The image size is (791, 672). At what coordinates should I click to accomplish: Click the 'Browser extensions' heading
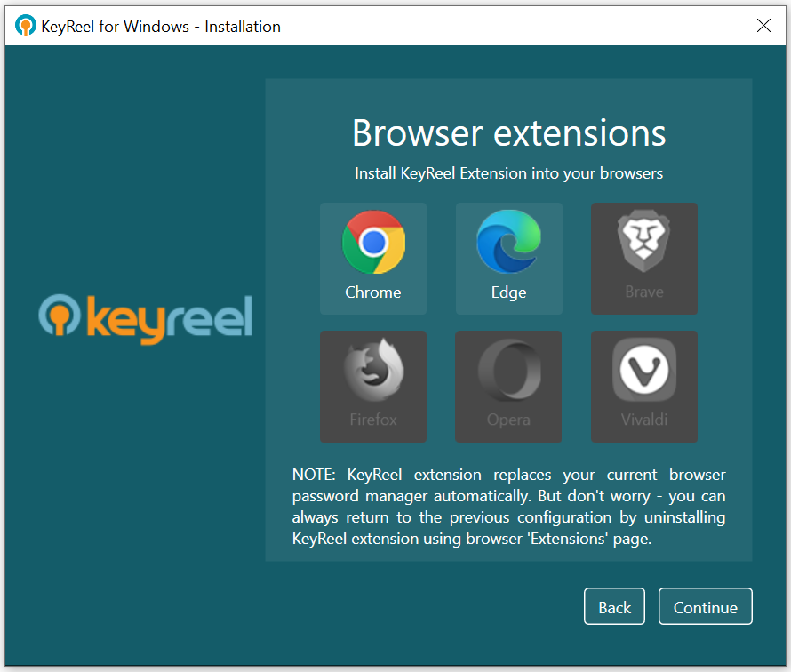pos(508,133)
